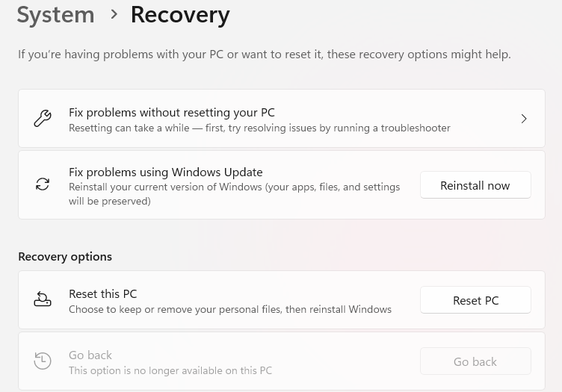Select the Reset this PC label
This screenshot has height=392, width=562.
tap(102, 294)
